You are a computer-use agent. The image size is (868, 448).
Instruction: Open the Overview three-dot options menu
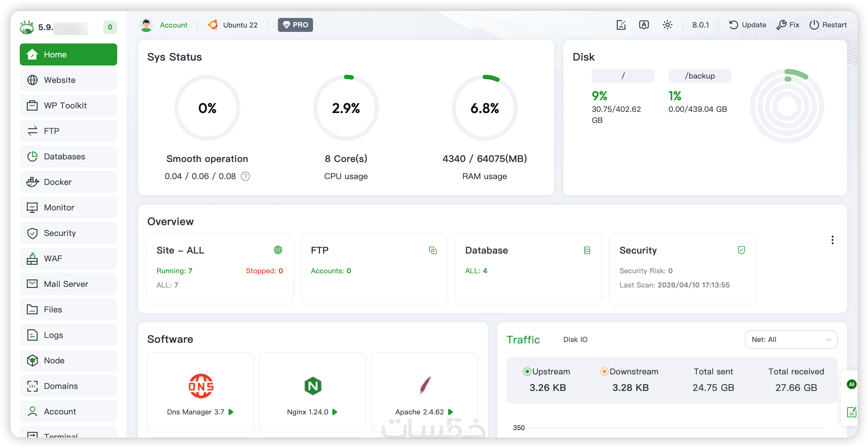coord(832,240)
